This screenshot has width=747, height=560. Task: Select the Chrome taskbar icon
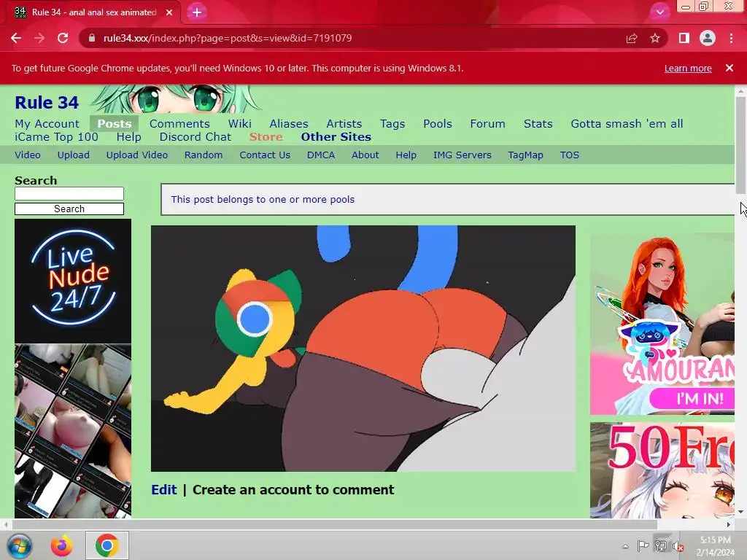coord(107,545)
